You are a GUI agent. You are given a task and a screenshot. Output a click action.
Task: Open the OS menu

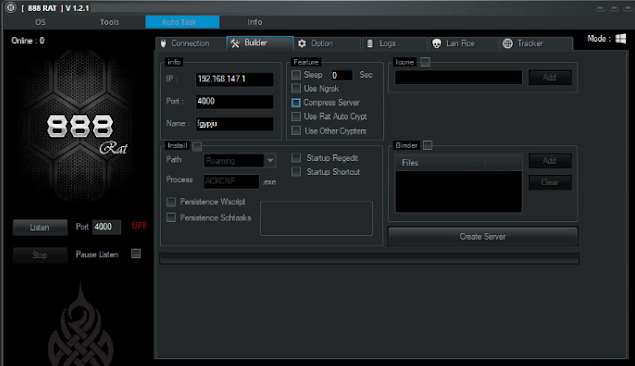pos(40,22)
